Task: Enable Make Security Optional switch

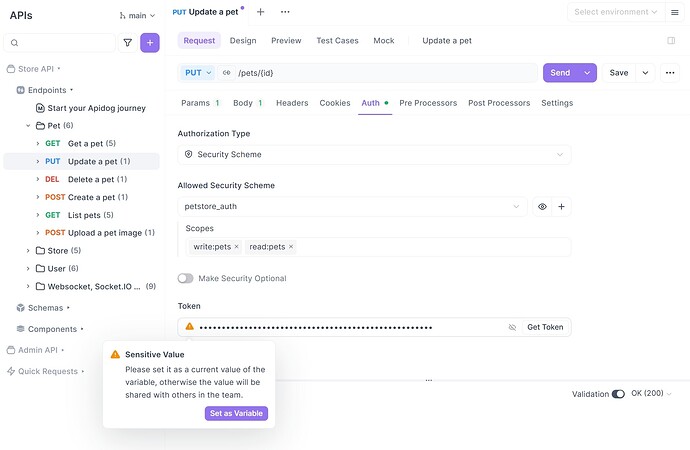Action: pyautogui.click(x=185, y=278)
